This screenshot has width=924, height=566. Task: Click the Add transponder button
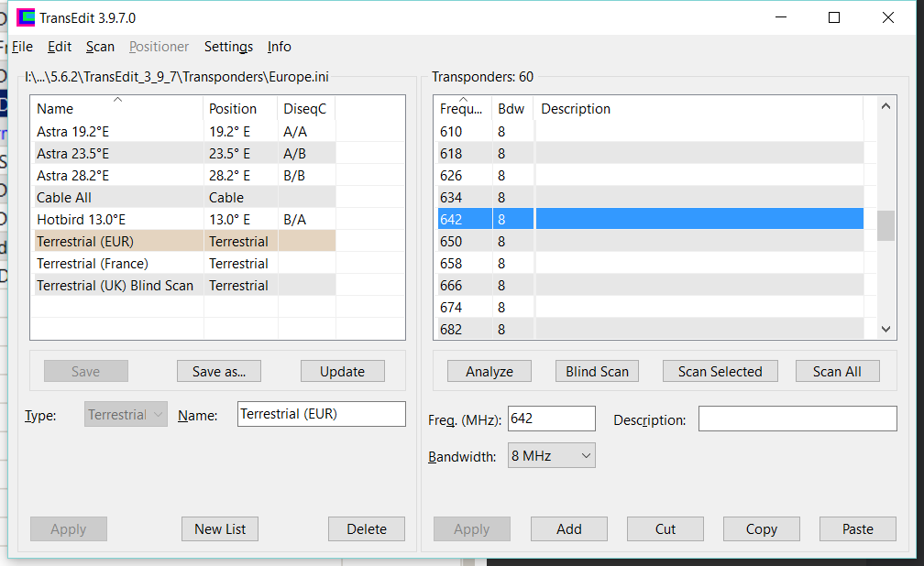click(568, 528)
